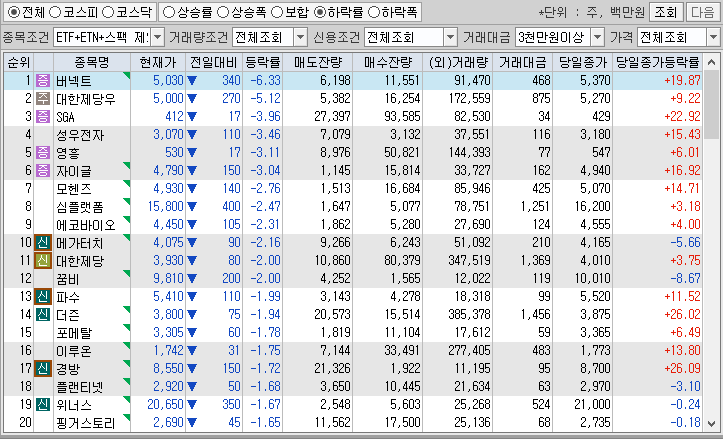
Task: Sort by 매도잔량 column header
Action: (x=317, y=62)
